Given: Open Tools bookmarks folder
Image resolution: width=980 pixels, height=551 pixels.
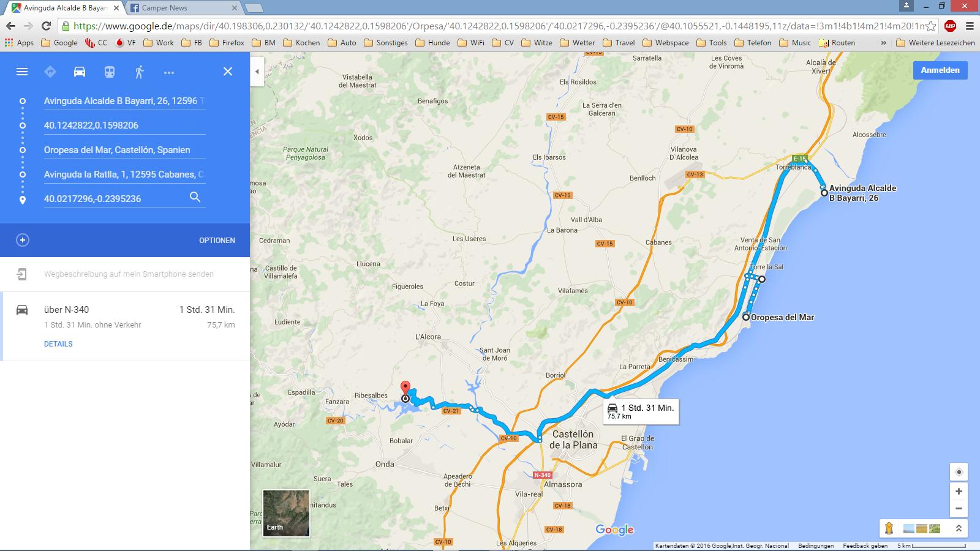Looking at the screenshot, I should (x=711, y=43).
